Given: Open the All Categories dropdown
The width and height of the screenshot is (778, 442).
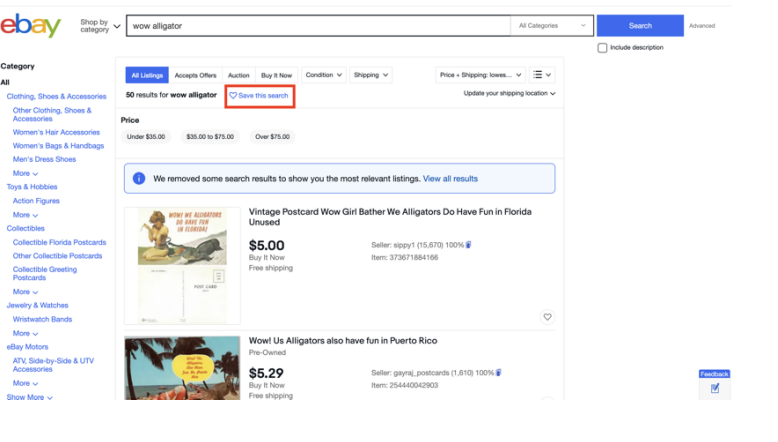Looking at the screenshot, I should click(553, 26).
